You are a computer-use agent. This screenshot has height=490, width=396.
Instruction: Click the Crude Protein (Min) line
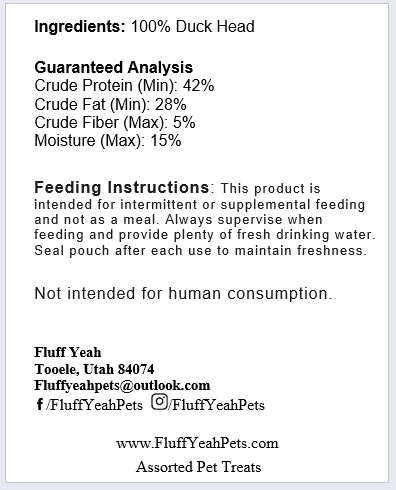(124, 86)
